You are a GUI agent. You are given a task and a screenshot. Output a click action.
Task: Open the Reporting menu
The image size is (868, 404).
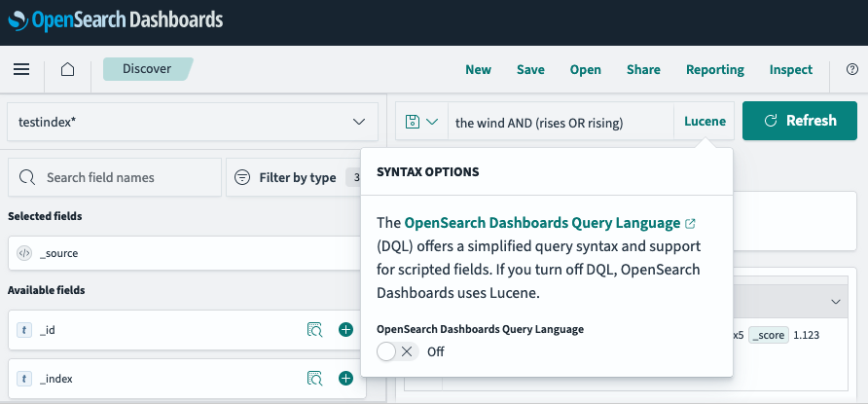tap(714, 69)
